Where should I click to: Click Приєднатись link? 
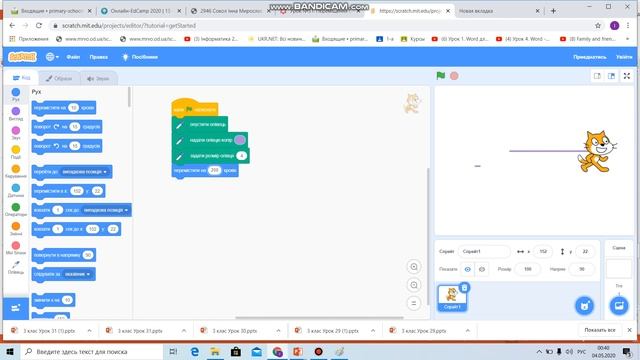(x=589, y=57)
